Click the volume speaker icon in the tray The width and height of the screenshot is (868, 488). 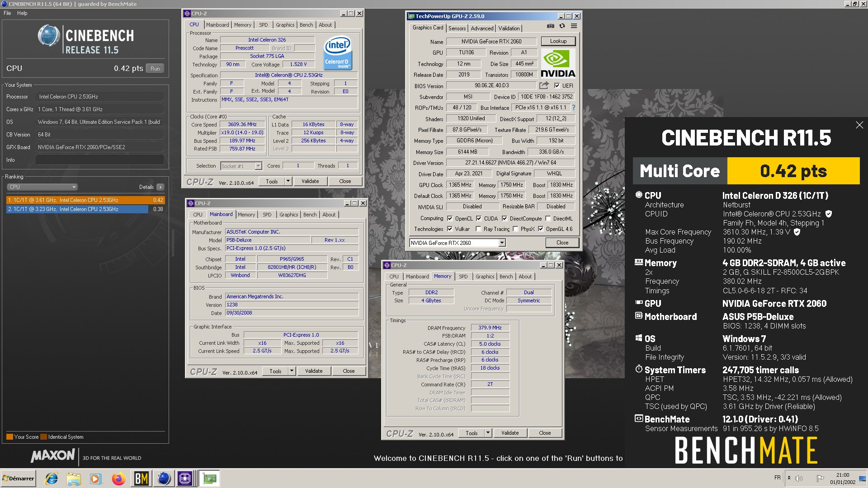click(799, 478)
